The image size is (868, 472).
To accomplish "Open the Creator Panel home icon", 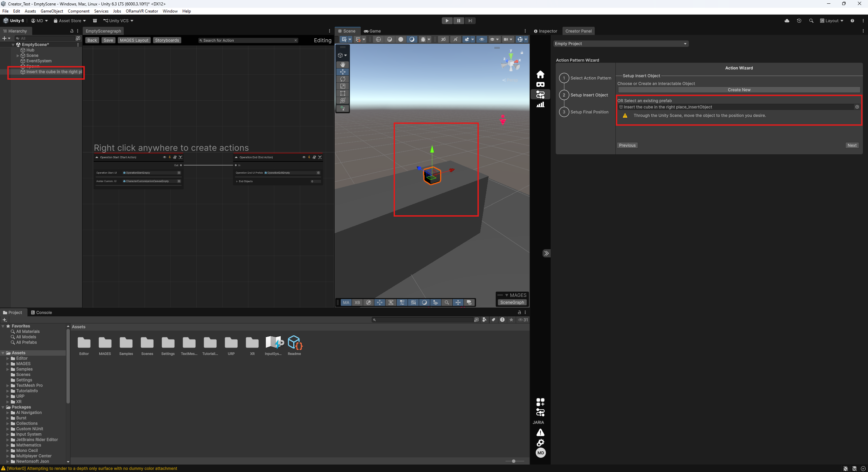I will coord(540,74).
